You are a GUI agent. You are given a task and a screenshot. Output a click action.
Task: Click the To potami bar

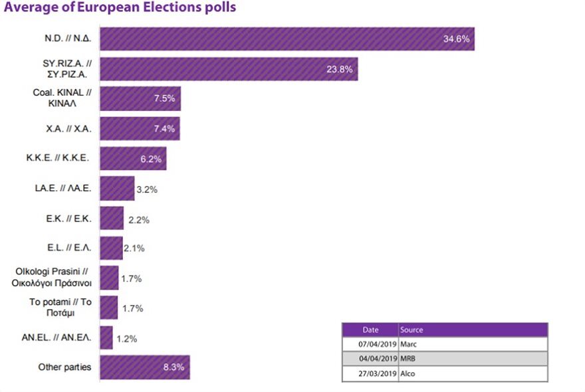109,308
